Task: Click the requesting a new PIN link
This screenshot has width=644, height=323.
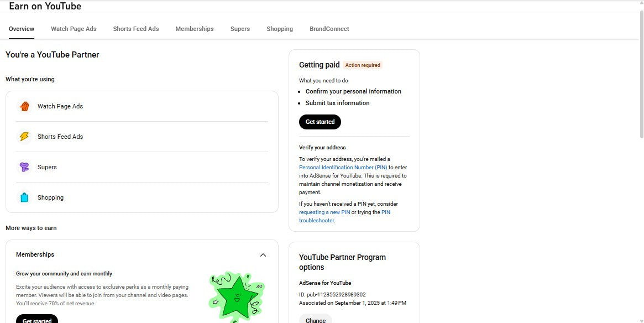Action: [324, 212]
